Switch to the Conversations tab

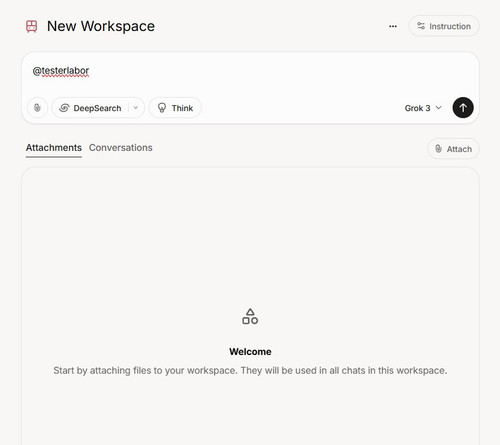point(121,148)
